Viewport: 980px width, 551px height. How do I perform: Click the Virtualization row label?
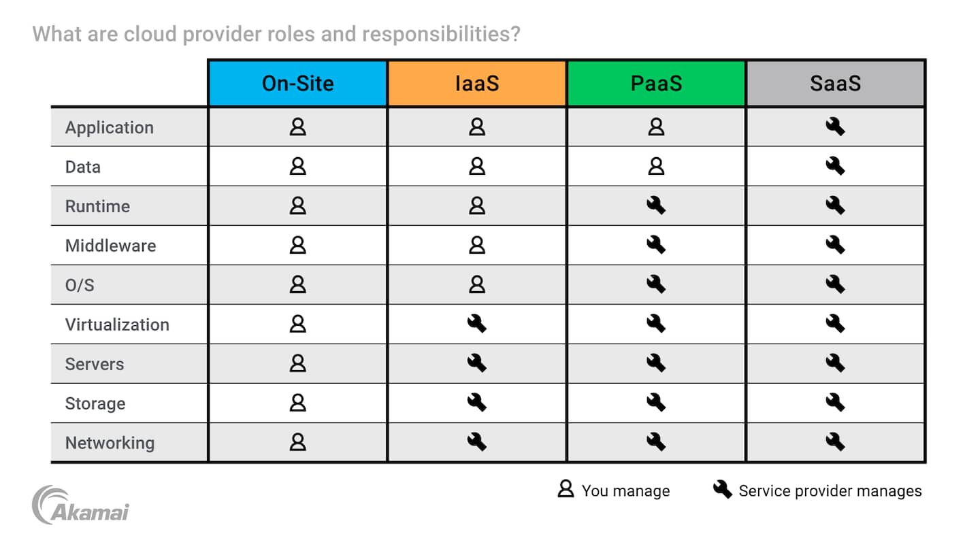click(117, 324)
